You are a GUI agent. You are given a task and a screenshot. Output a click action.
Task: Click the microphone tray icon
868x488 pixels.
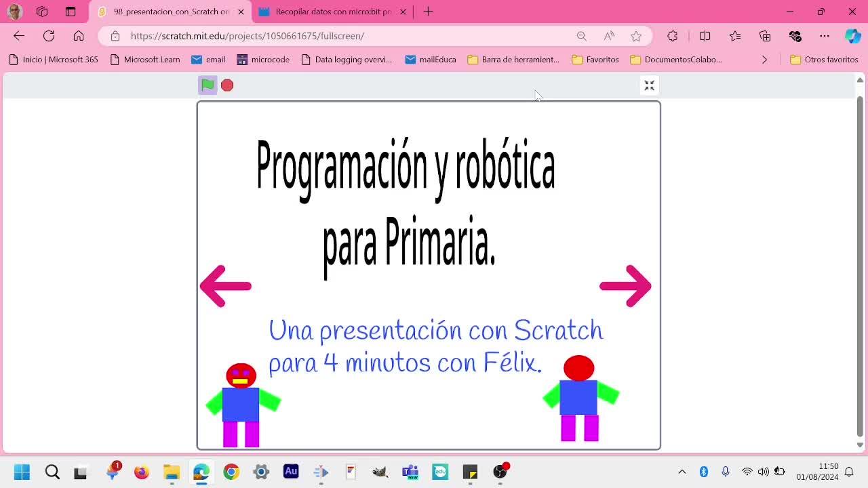726,472
